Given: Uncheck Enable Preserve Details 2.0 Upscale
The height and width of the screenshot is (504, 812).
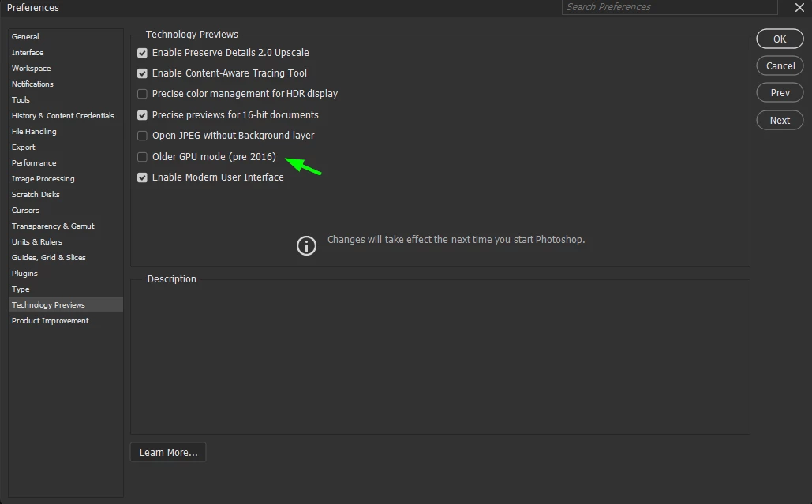Looking at the screenshot, I should tap(142, 53).
